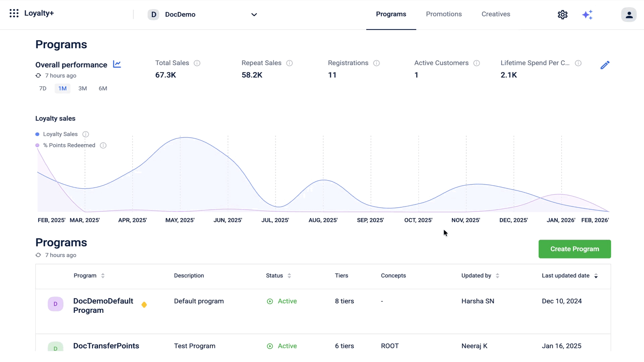Open the user profile avatar
The image size is (644, 362).
point(629,15)
